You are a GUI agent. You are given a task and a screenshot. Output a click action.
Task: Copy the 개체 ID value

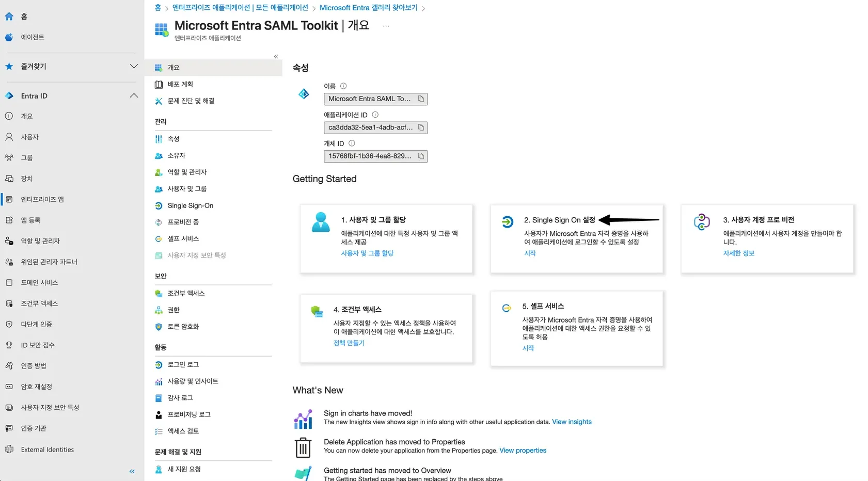tap(421, 156)
